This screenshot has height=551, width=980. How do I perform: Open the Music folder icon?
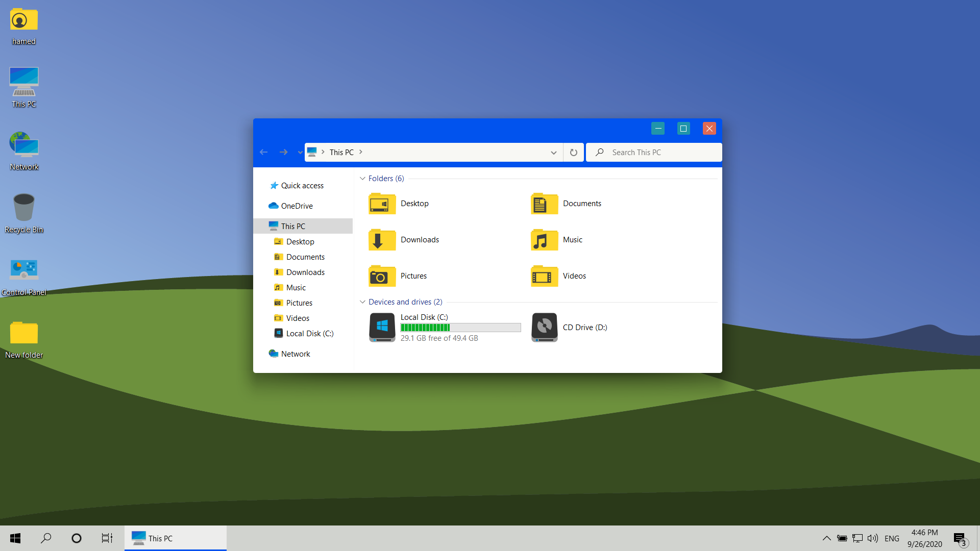(544, 240)
